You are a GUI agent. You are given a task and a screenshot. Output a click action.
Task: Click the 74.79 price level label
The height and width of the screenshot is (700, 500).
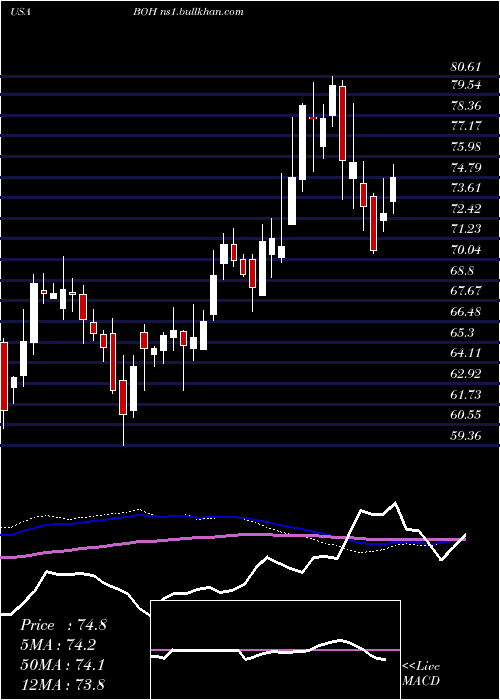click(x=466, y=168)
